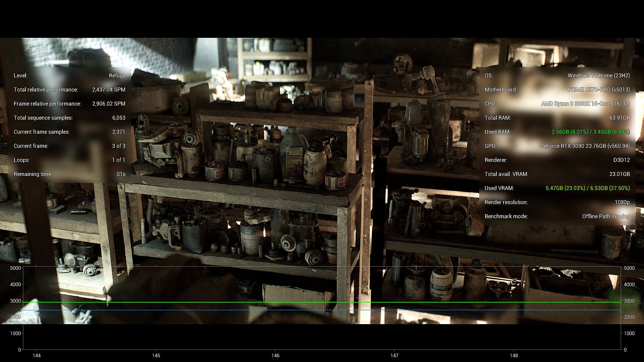Screen dimensions: 644x362
Task: Click the green line on the graph
Action: [x=322, y=302]
